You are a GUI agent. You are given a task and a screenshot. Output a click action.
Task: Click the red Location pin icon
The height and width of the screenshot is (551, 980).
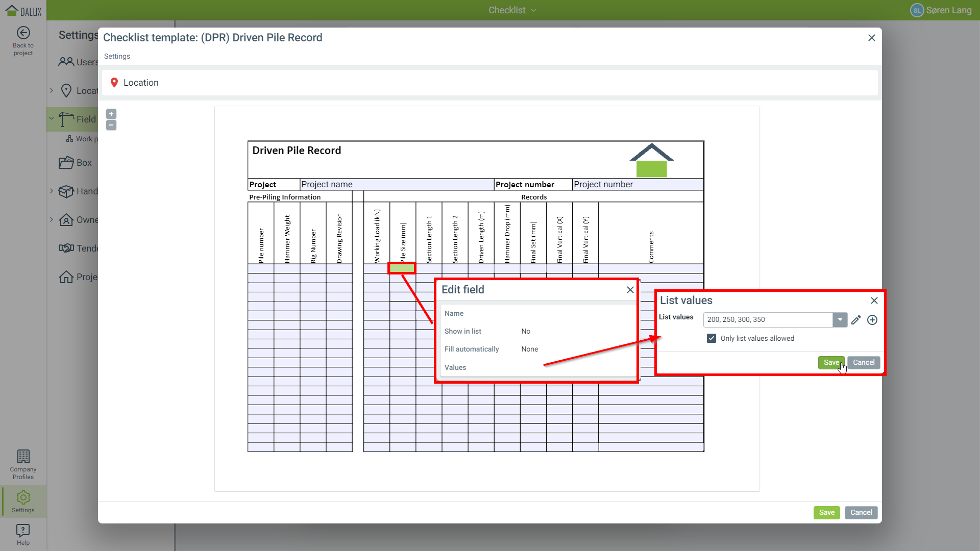[x=114, y=83]
